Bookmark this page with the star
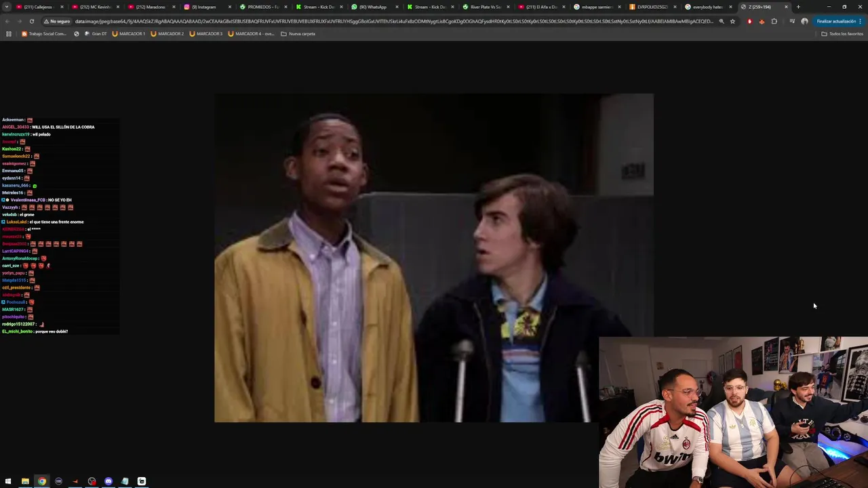 click(x=732, y=21)
